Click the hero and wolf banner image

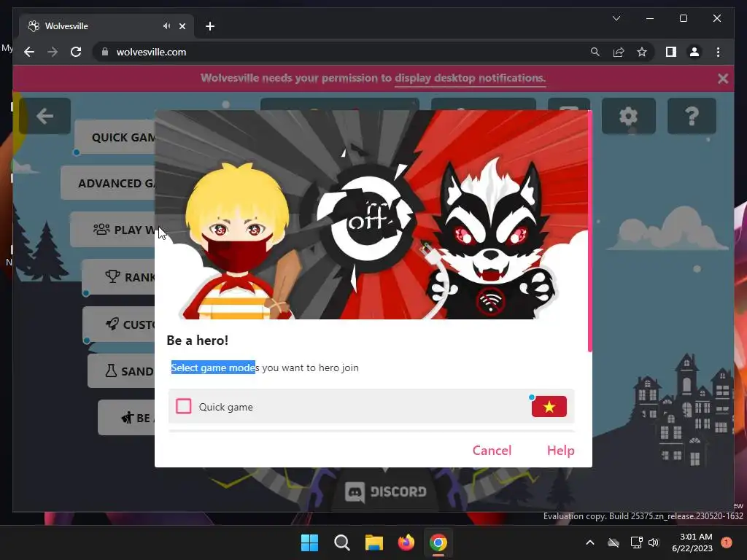click(x=371, y=215)
